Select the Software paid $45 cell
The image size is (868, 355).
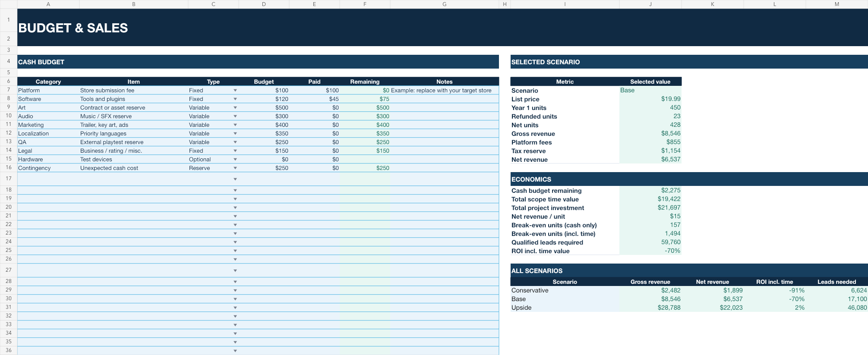[x=314, y=99]
